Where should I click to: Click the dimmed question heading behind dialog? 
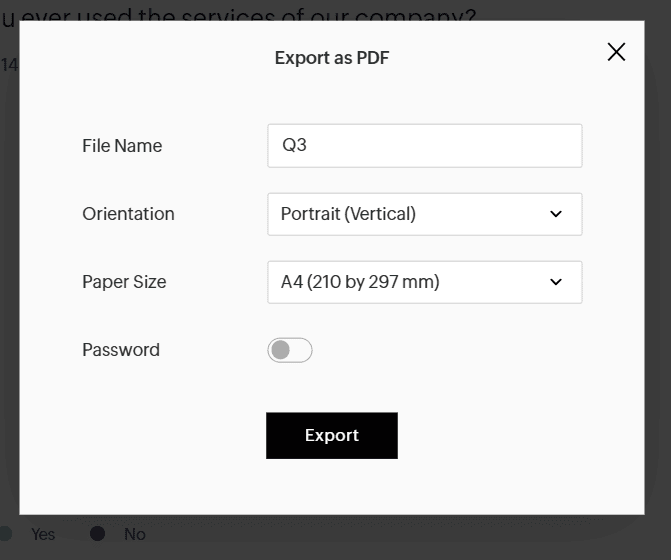pos(240,12)
